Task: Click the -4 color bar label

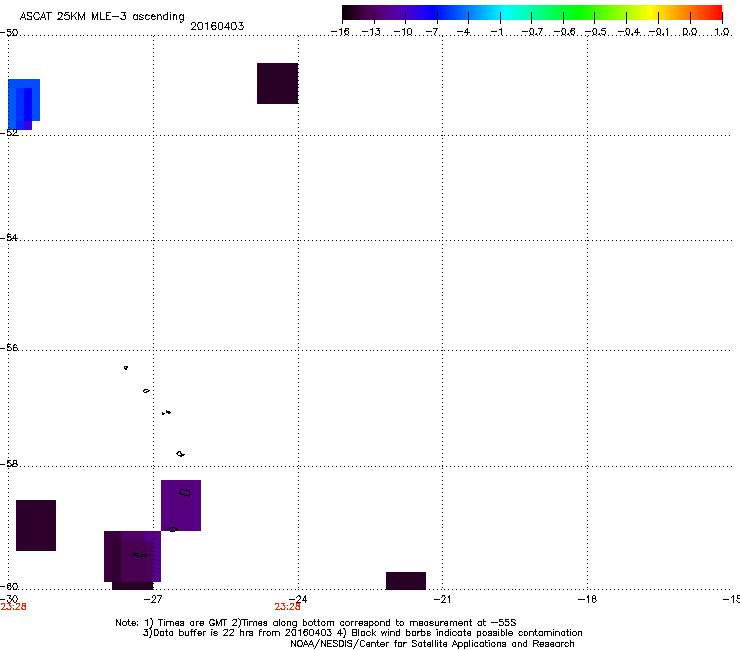Action: (463, 32)
